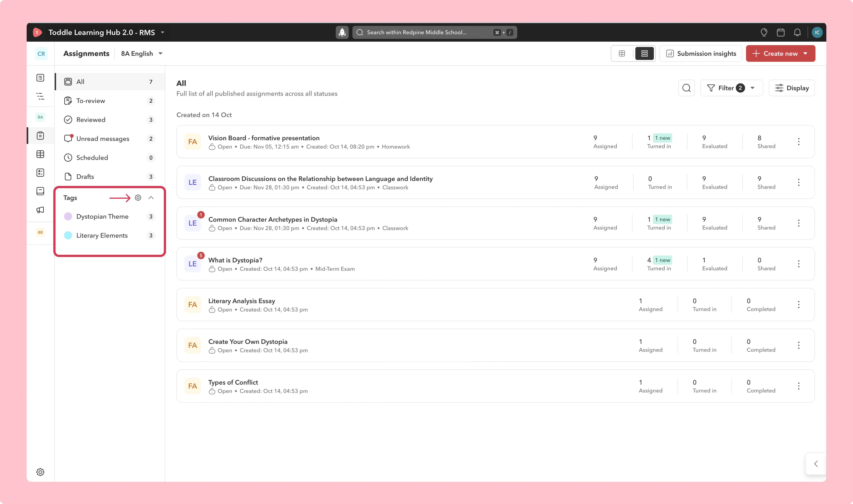
Task: Switch to grid table view
Action: pos(622,54)
